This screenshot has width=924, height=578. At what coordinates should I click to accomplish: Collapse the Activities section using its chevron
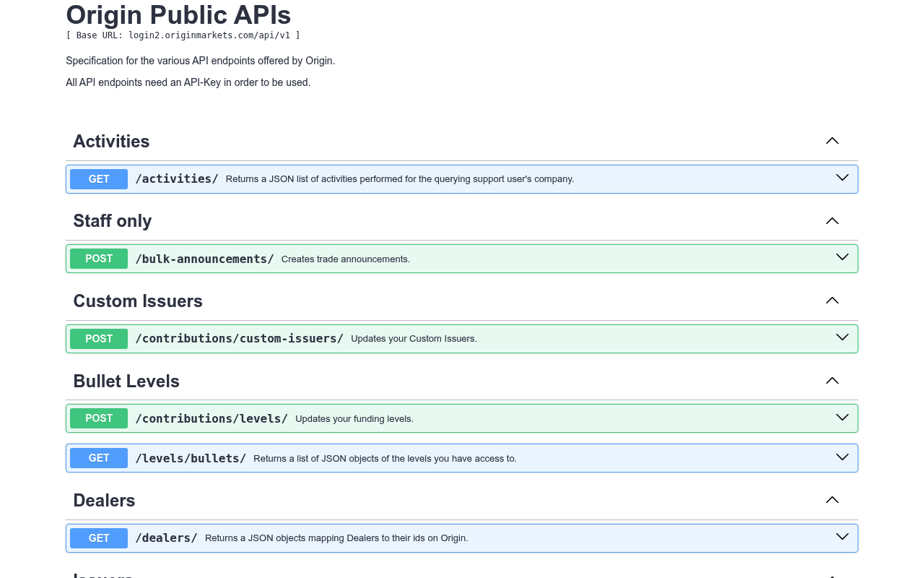[x=832, y=141]
